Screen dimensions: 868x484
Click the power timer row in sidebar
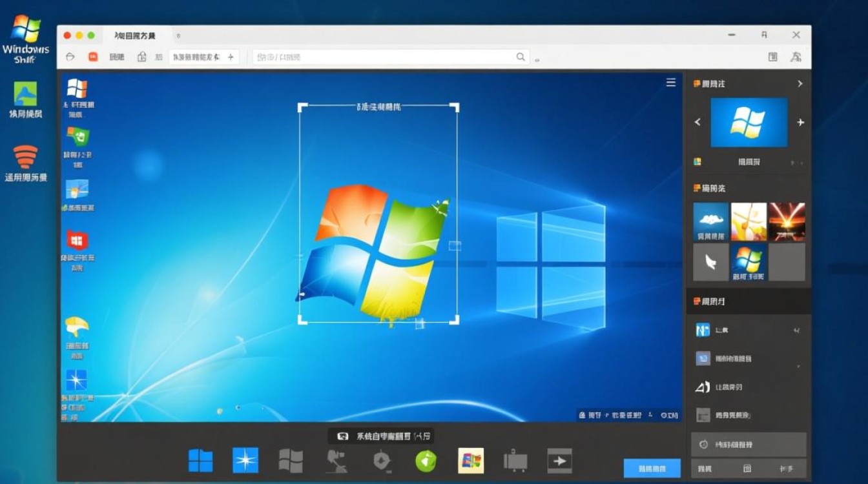tap(749, 445)
